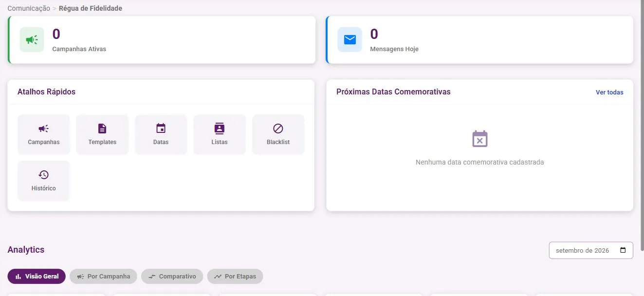Viewport: 644px width, 296px height.
Task: Open the Histórico clock icon shortcut
Action: coord(44,175)
